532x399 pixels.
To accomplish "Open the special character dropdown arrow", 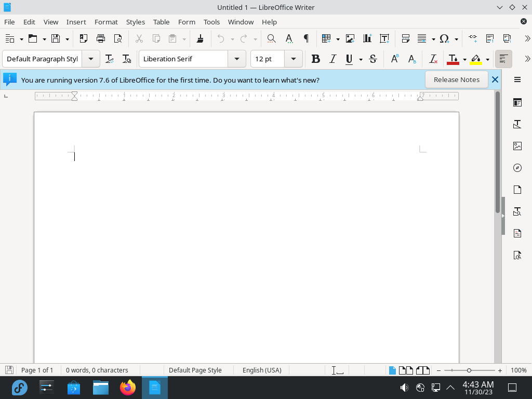I will pos(456,39).
